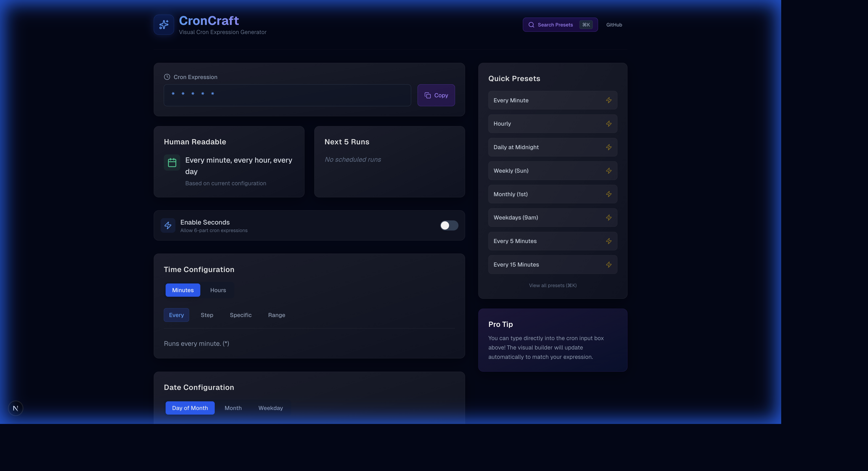
Task: Click the lightning icon on Every 5 Minutes
Action: [x=609, y=241]
